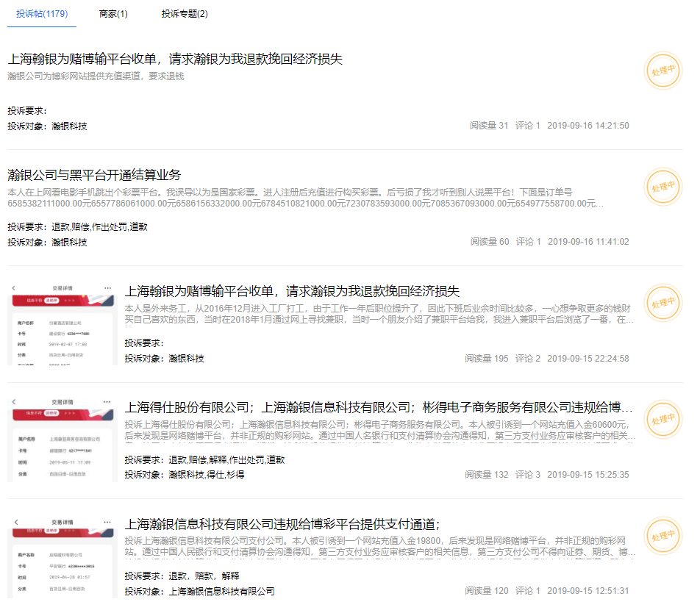
Task: Click 投诉要求：退款，赔款，解释
Action: (182, 576)
